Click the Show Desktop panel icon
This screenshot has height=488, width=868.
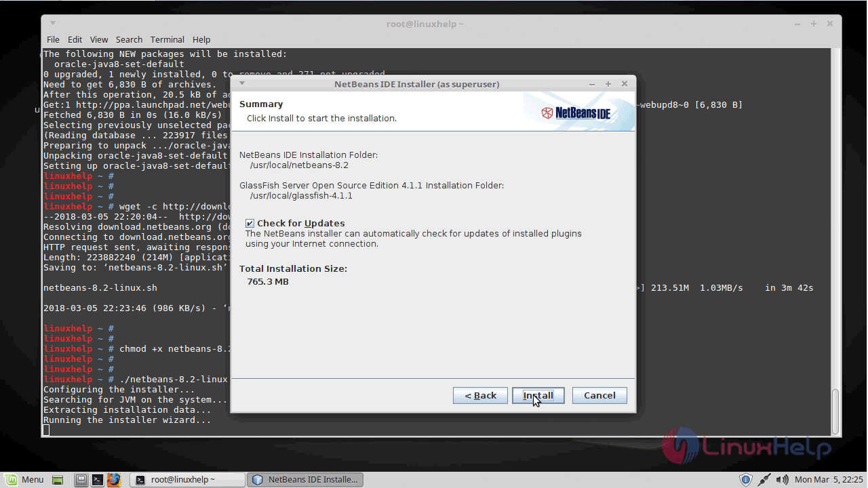tap(58, 480)
